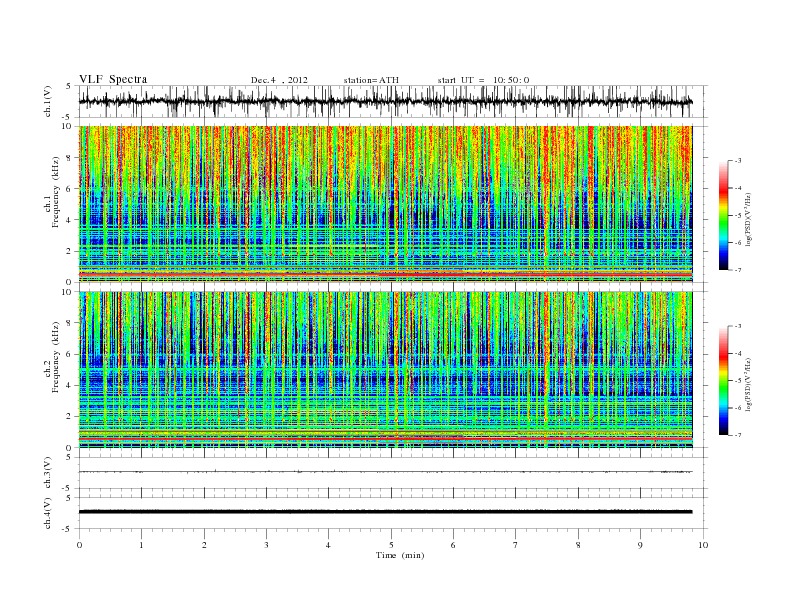Click time-axis tick label "5"

(x=391, y=545)
